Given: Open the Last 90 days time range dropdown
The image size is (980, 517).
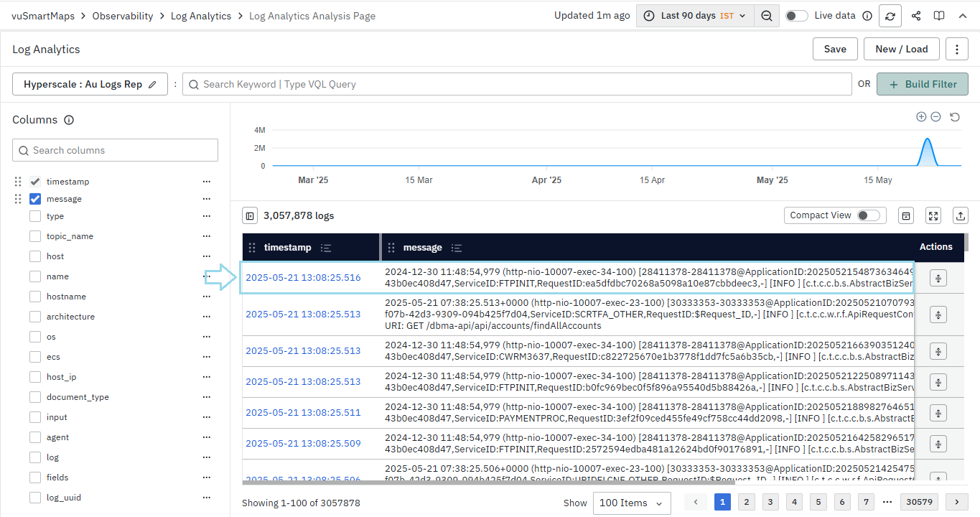Looking at the screenshot, I should tap(694, 15).
